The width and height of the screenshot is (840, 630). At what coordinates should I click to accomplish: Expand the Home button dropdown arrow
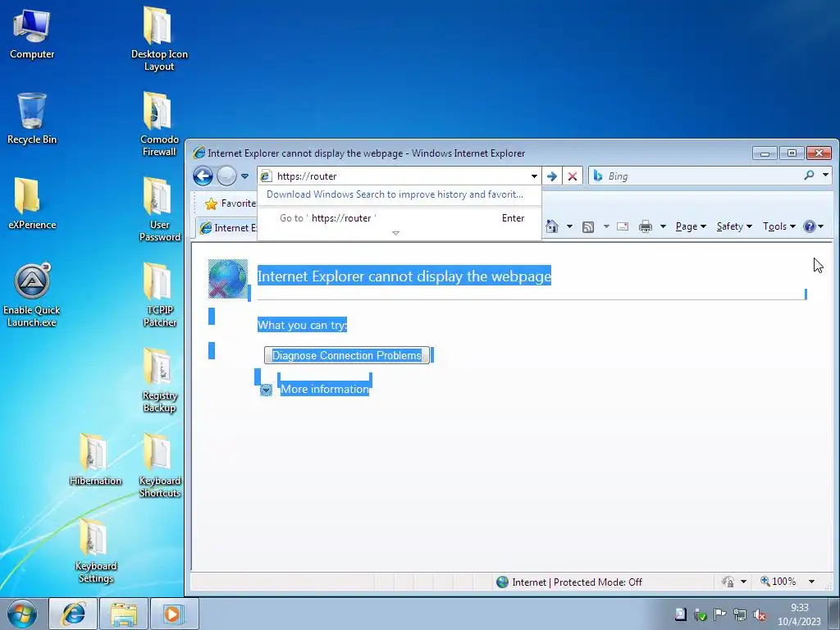(x=569, y=226)
